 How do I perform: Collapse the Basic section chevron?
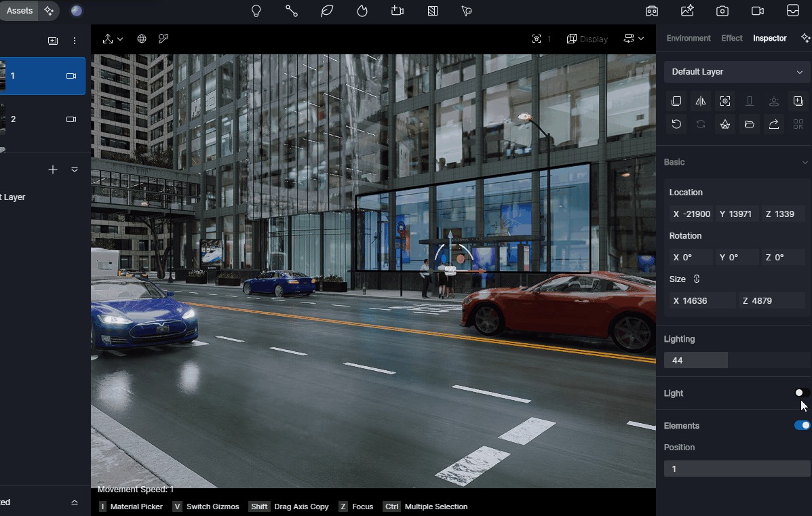click(x=805, y=163)
